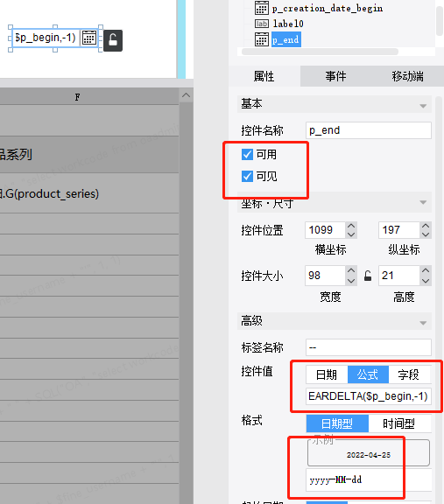
Task: Uncheck the 可见 checkbox
Action: tap(247, 176)
